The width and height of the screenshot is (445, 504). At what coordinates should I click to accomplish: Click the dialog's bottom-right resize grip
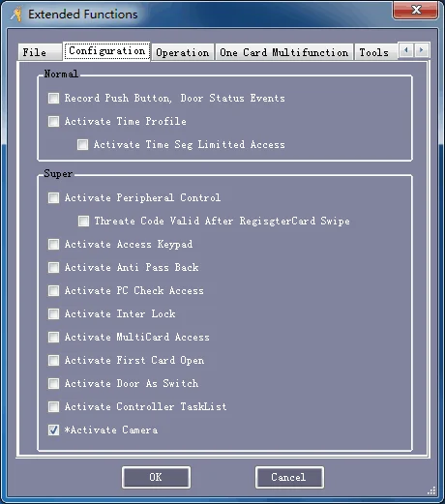(x=431, y=490)
